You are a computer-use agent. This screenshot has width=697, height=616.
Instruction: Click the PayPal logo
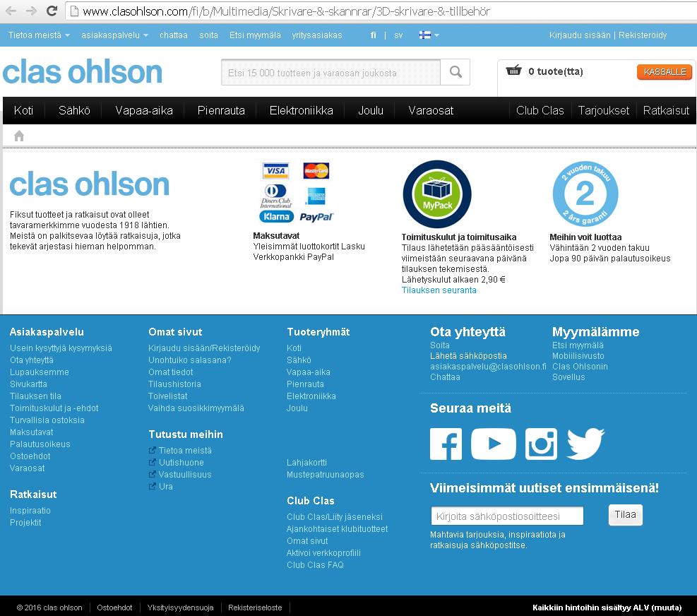coord(316,217)
